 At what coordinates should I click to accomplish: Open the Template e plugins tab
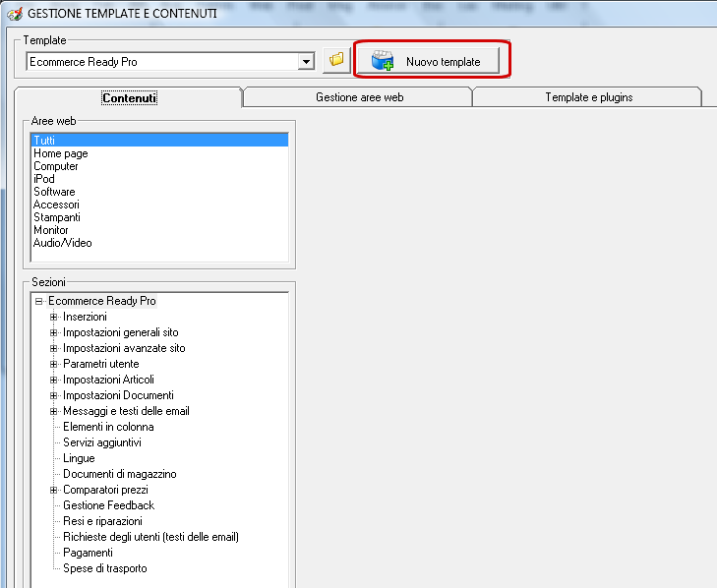[588, 97]
